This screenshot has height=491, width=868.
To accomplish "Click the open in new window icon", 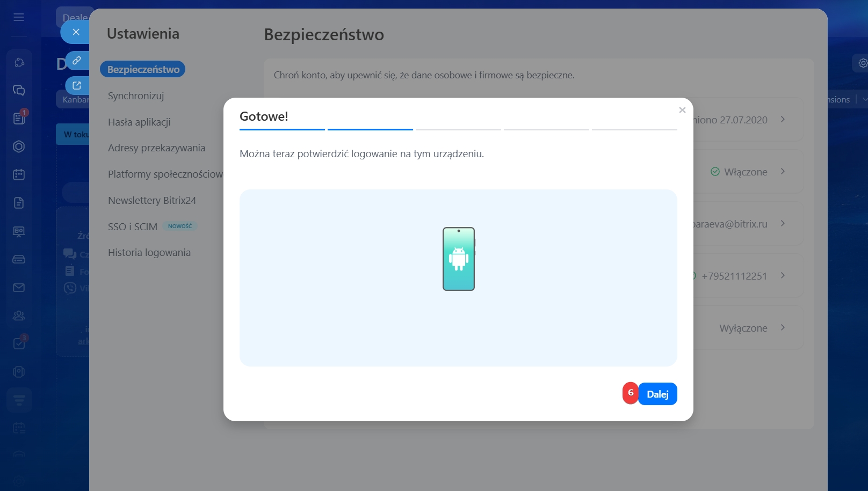I will 77,85.
